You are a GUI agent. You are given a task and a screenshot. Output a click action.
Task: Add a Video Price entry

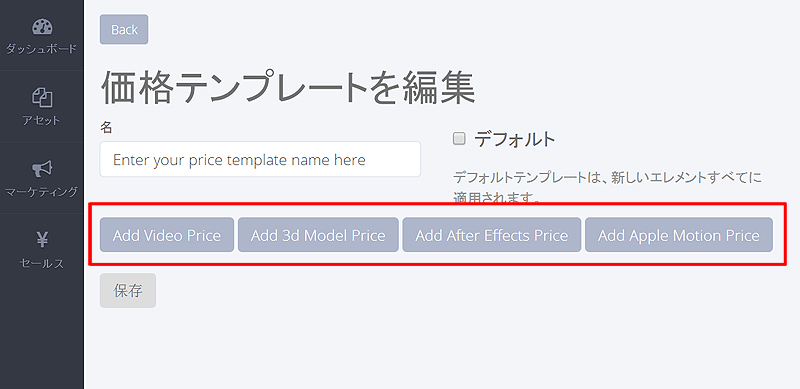(167, 235)
